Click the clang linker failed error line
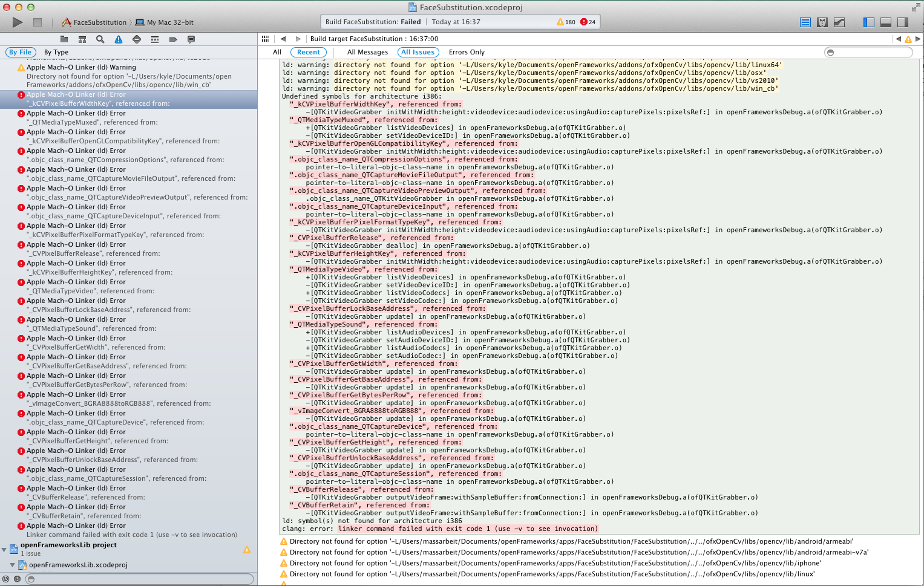Image resolution: width=924 pixels, height=586 pixels. pyautogui.click(x=440, y=529)
